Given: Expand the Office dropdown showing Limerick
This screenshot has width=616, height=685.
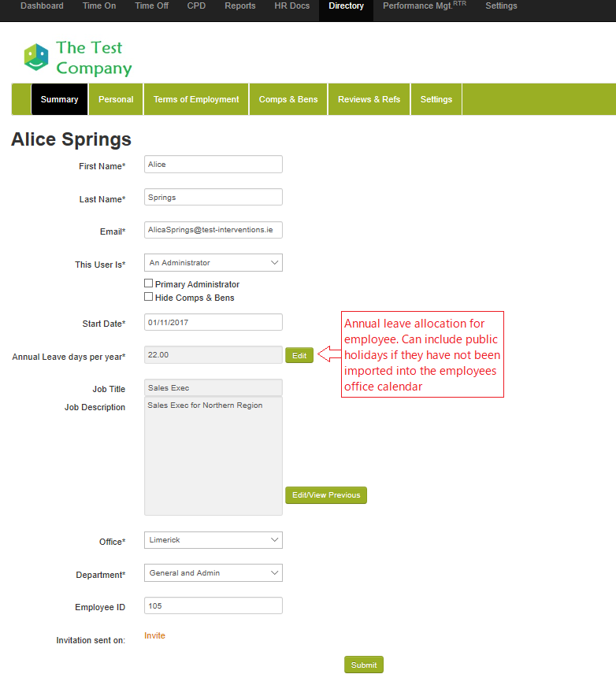Looking at the screenshot, I should click(x=213, y=540).
